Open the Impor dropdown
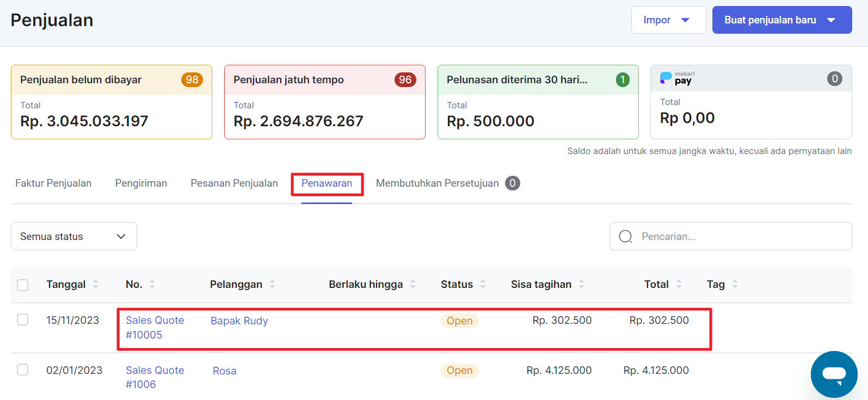868x400 pixels. point(668,20)
